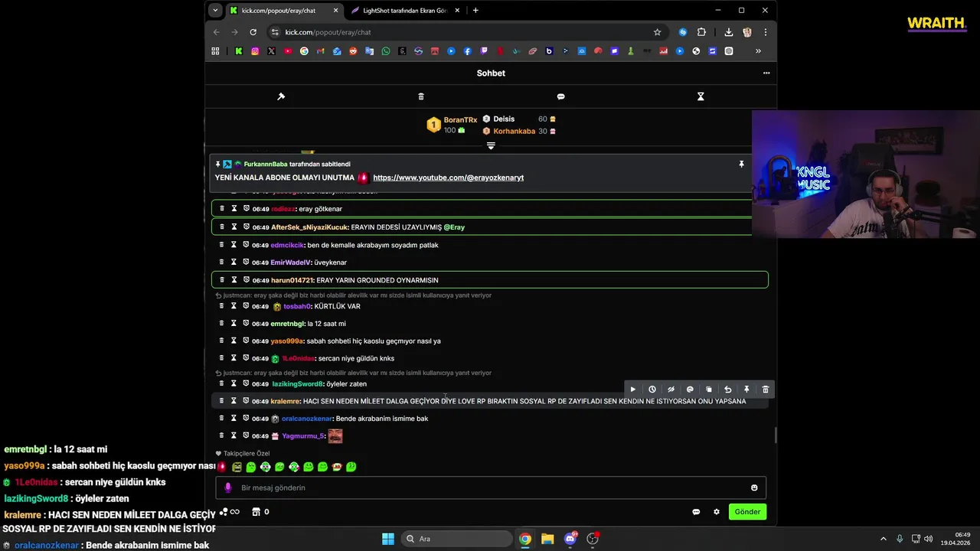Reload the page in Chrome
Viewport: 980px width, 551px height.
[253, 32]
